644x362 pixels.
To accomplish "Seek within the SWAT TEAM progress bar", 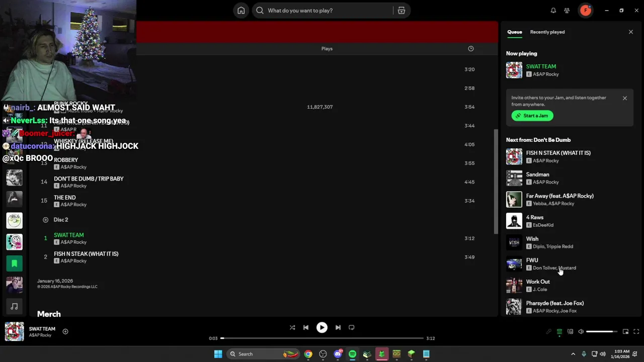I will [322, 338].
